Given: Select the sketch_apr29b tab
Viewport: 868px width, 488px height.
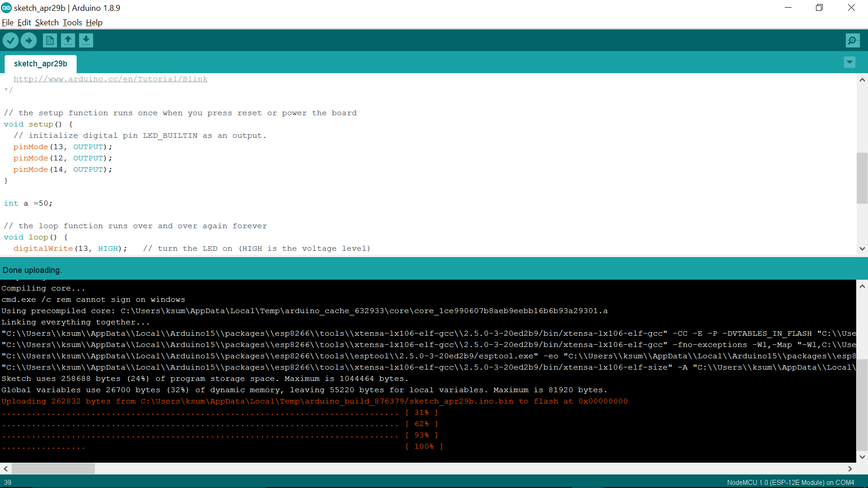Looking at the screenshot, I should 40,64.
